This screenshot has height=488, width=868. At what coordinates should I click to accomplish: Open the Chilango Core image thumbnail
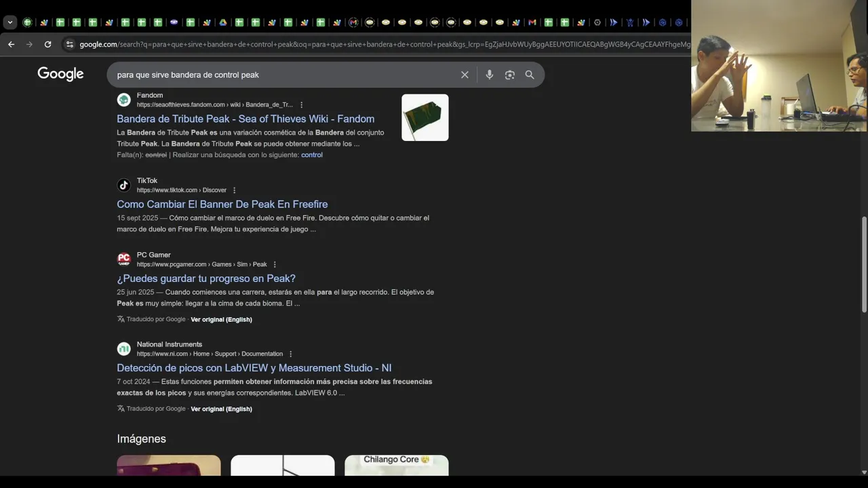(397, 465)
